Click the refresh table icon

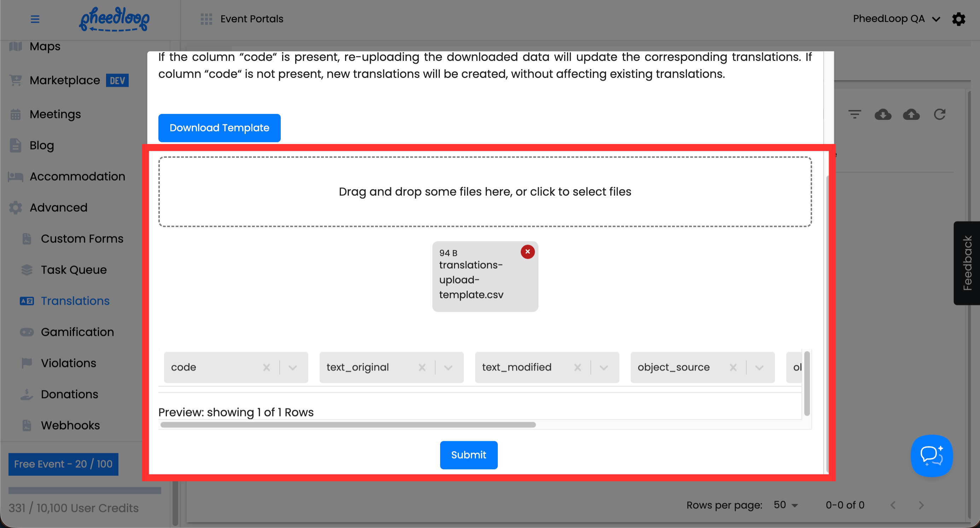(940, 114)
